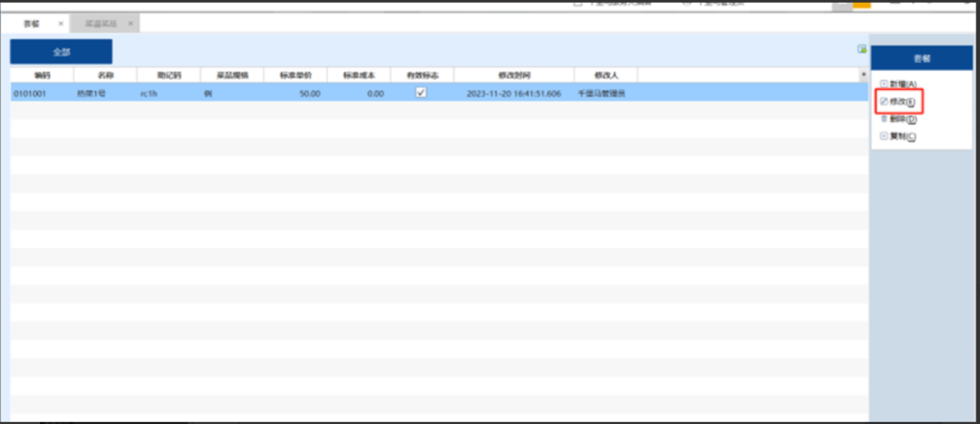Click the 修改时间 column header

[x=513, y=74]
